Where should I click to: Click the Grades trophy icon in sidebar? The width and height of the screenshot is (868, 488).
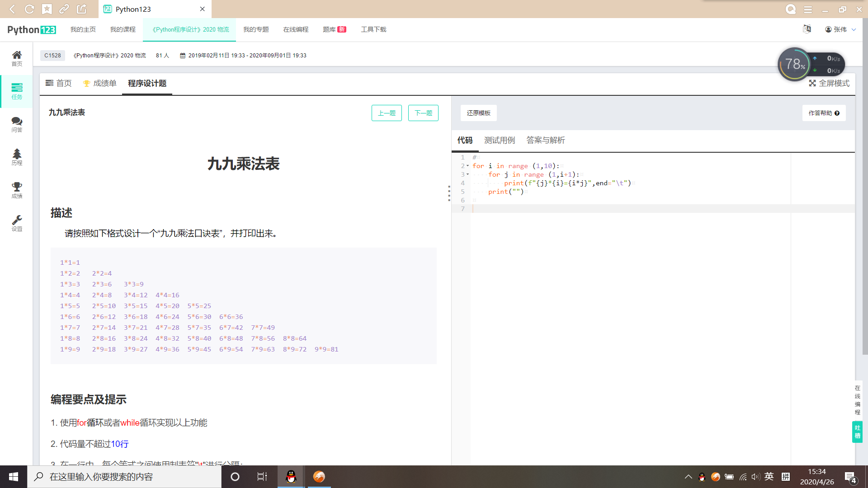17,190
